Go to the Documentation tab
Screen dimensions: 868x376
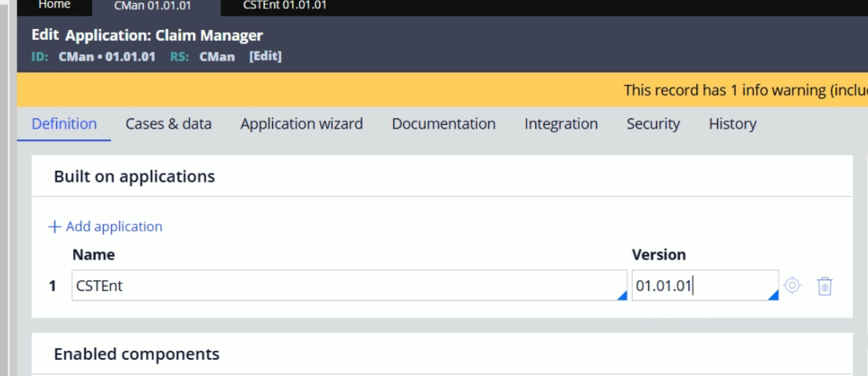pyautogui.click(x=443, y=124)
